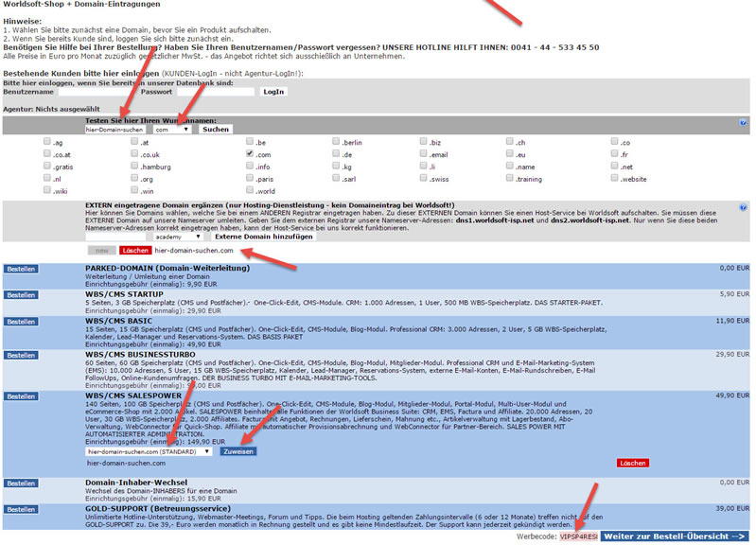Click Bestellen for Domain-Inhaber-Wechsel
The image size is (756, 545).
point(21,483)
